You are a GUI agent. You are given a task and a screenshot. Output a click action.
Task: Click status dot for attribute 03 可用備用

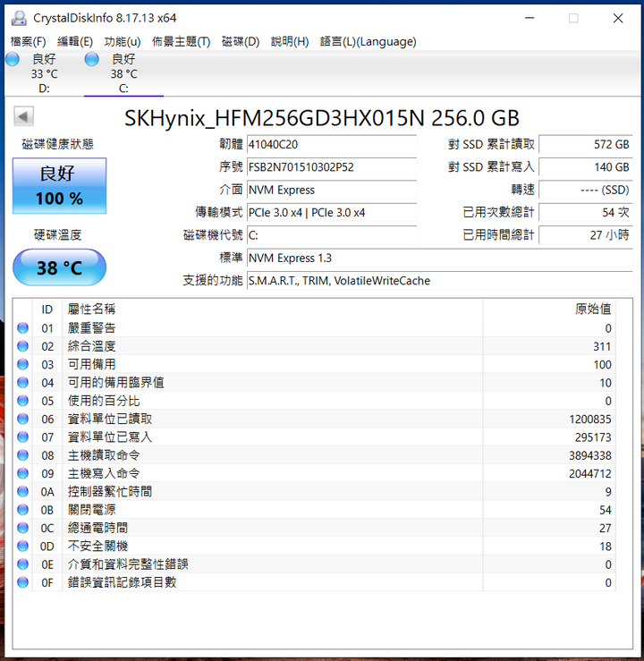coord(22,364)
